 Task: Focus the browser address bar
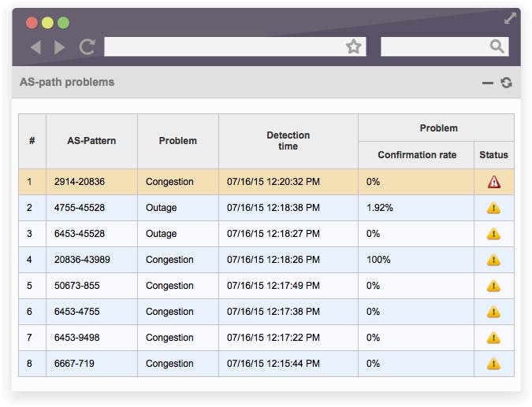[225, 47]
